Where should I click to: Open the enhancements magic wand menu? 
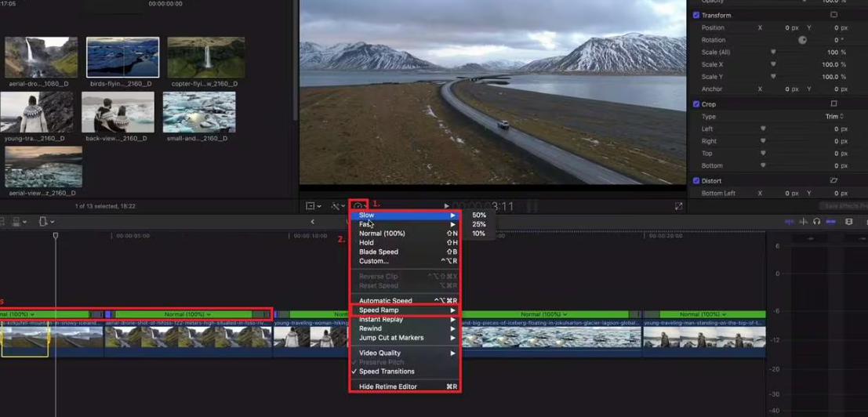338,206
